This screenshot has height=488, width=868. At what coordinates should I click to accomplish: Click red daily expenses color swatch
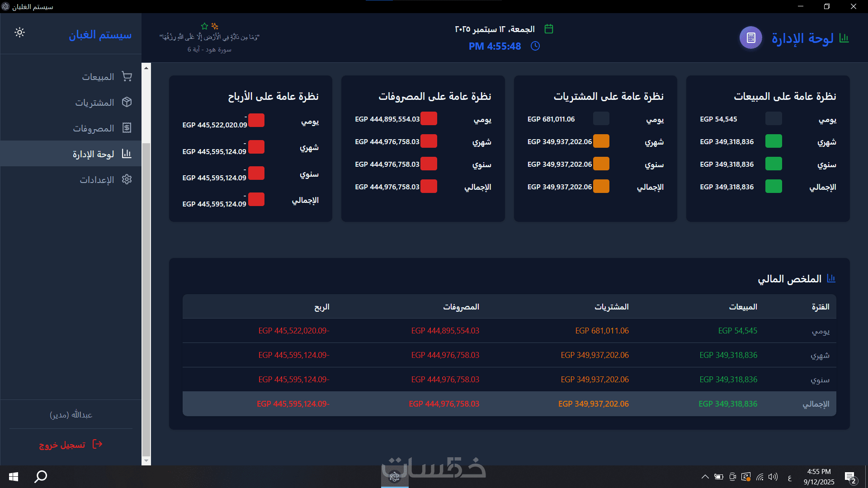(x=429, y=119)
